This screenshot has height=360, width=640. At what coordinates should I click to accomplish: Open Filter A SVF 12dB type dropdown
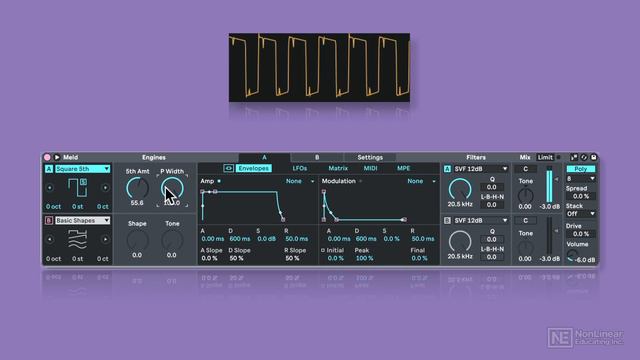pos(481,169)
